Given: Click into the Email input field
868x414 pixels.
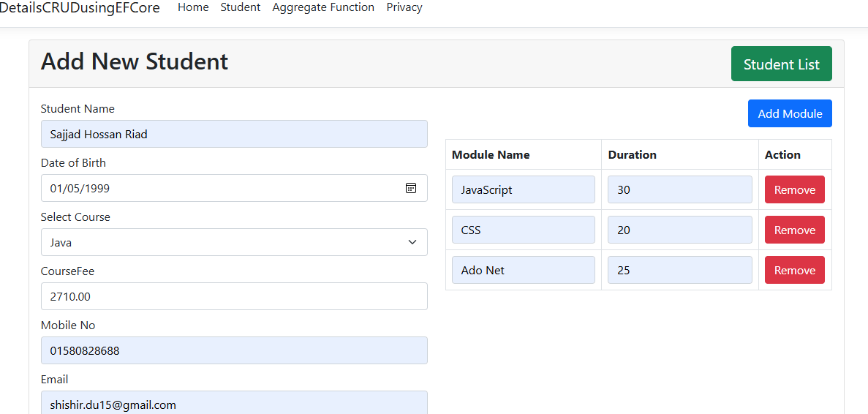Looking at the screenshot, I should pyautogui.click(x=234, y=403).
